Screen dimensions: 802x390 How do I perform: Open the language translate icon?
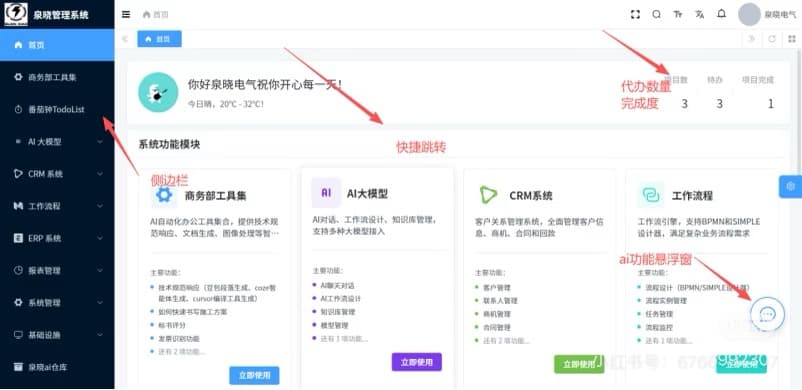point(699,14)
